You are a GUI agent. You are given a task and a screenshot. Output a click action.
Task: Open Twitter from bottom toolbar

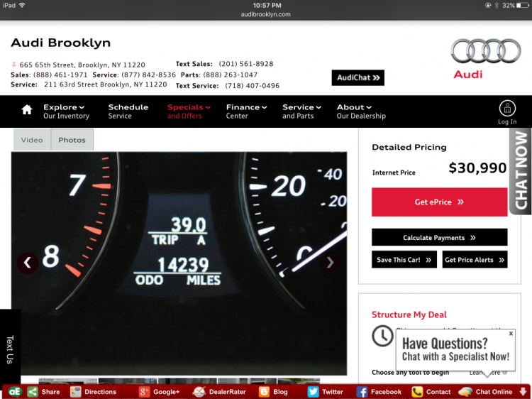click(x=326, y=392)
